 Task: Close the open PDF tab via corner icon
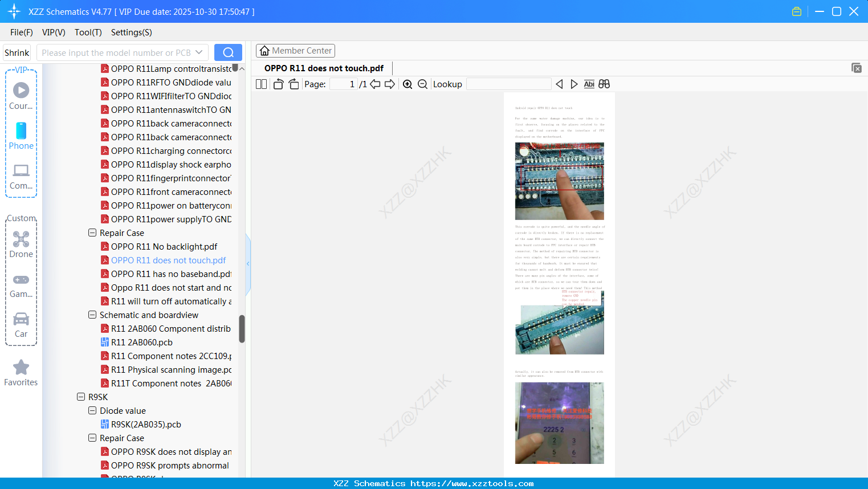pos(857,68)
